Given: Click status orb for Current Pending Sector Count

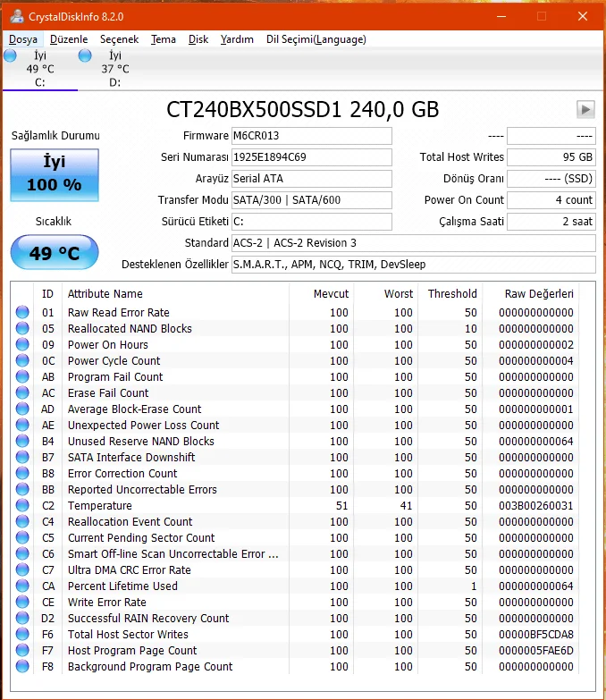Looking at the screenshot, I should coord(22,537).
